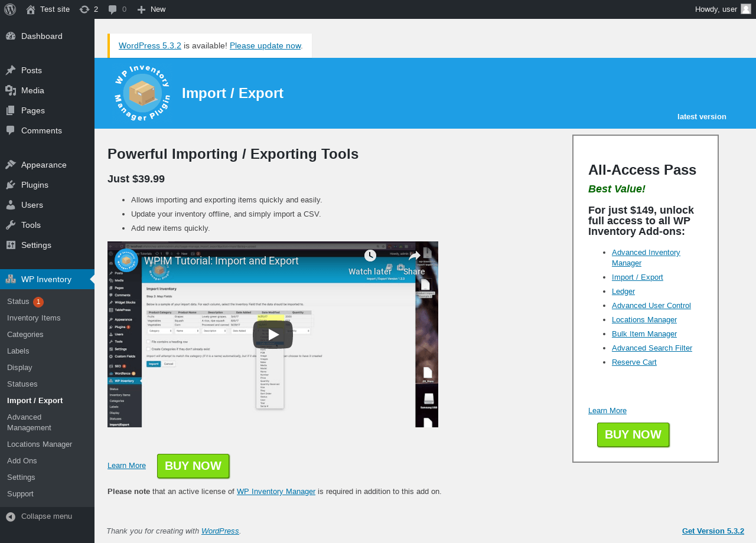Open the updates icon showing 2
The height and width of the screenshot is (543, 756).
coord(84,9)
